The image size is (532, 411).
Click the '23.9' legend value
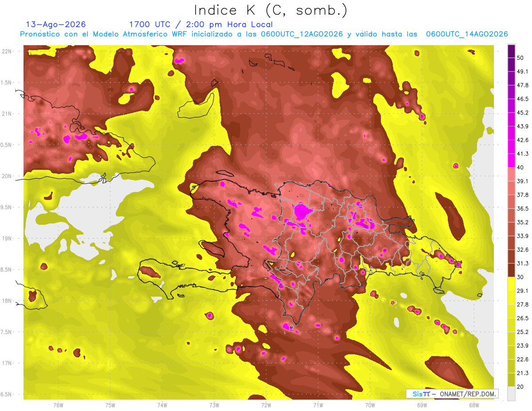(523, 345)
